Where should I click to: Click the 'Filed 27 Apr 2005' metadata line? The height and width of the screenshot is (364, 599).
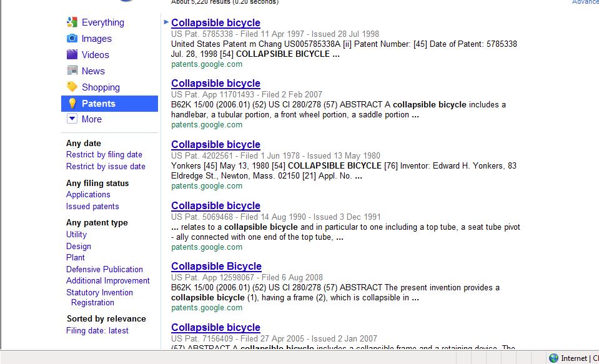tap(274, 339)
